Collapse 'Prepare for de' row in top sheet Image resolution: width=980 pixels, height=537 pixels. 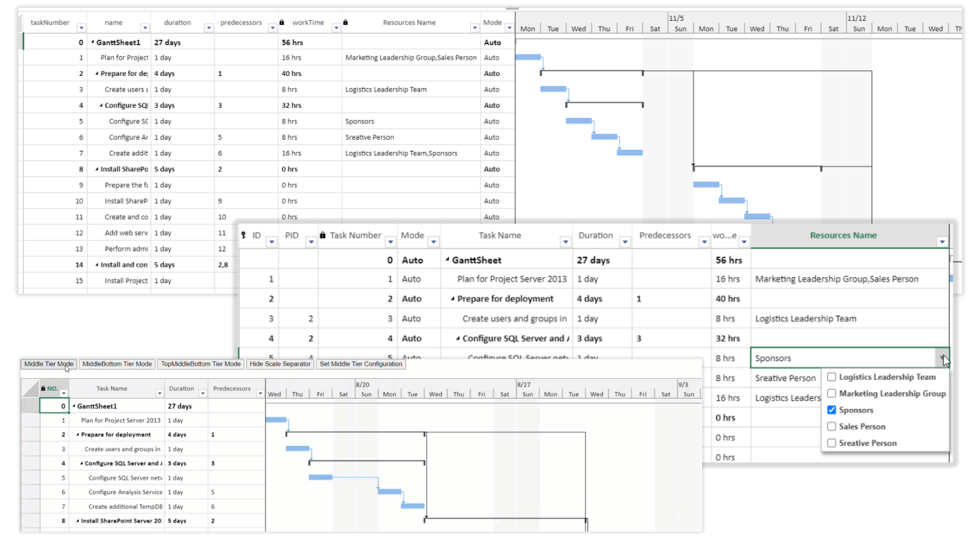tap(97, 74)
